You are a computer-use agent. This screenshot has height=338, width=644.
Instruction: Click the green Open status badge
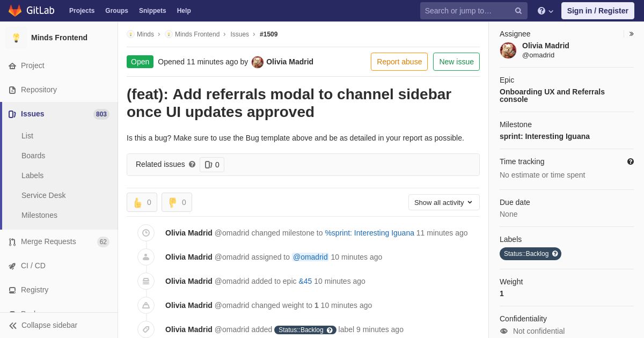140,62
